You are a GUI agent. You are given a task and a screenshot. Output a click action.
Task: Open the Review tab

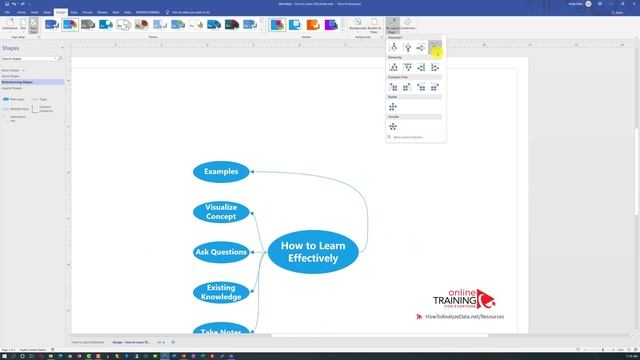(102, 13)
